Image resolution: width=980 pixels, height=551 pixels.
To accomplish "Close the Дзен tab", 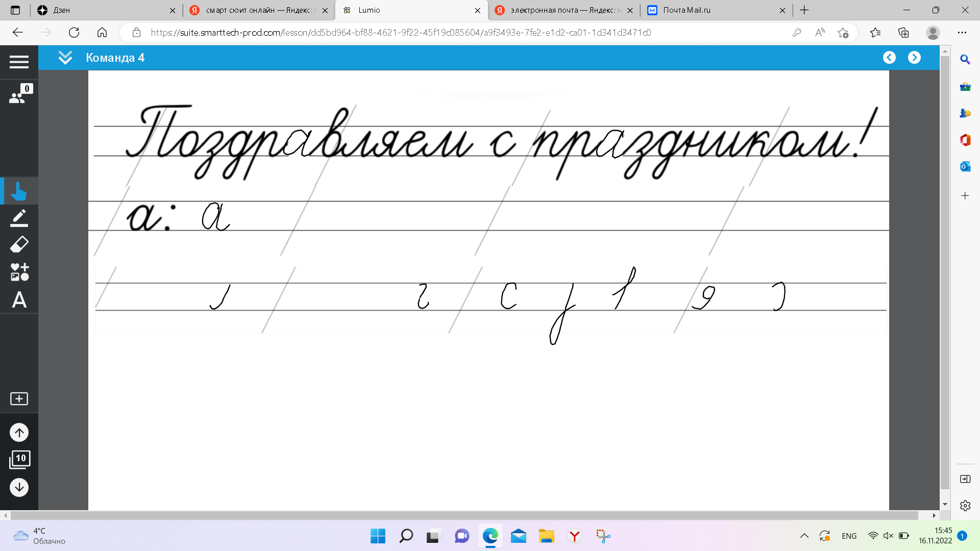I will (172, 10).
